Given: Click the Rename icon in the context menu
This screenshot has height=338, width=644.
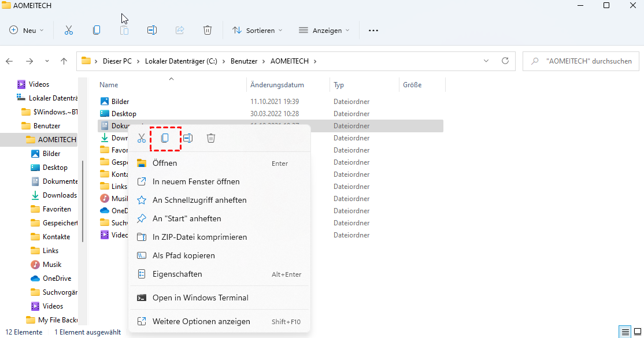Looking at the screenshot, I should 188,139.
